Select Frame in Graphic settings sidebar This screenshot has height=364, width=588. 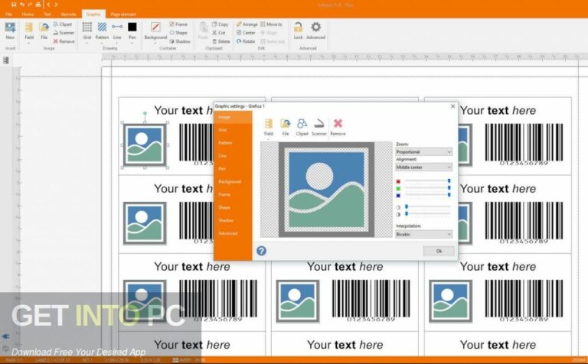point(233,195)
